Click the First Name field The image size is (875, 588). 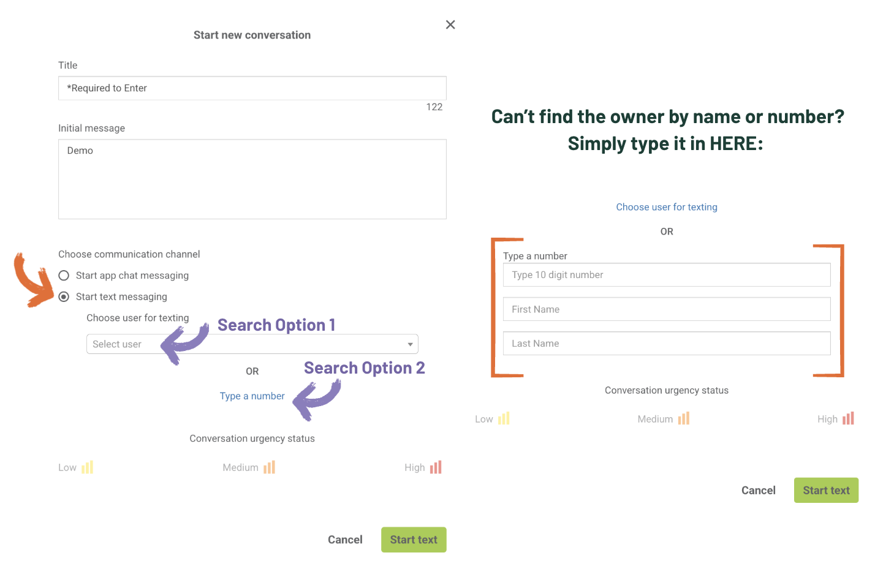pos(667,309)
